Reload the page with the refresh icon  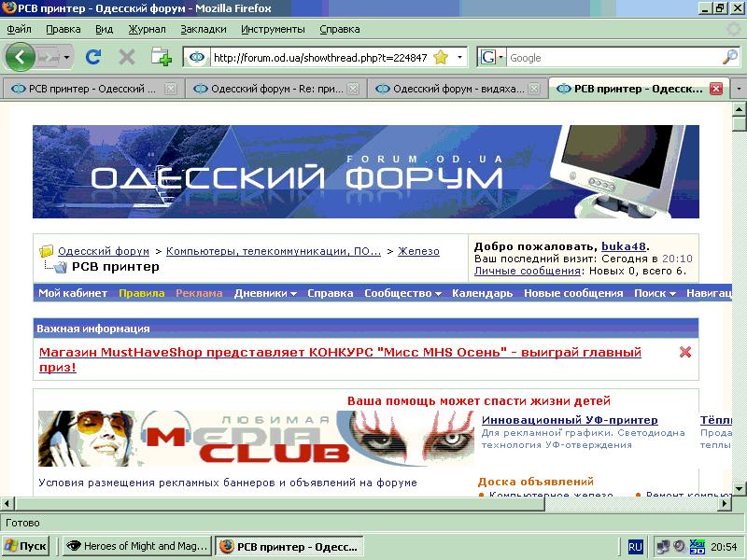tap(93, 57)
